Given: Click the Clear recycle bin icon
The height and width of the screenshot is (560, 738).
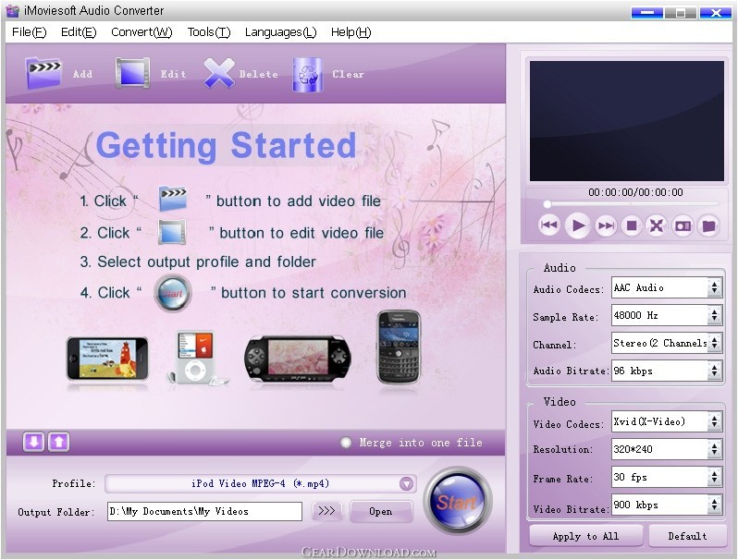Looking at the screenshot, I should 307,74.
